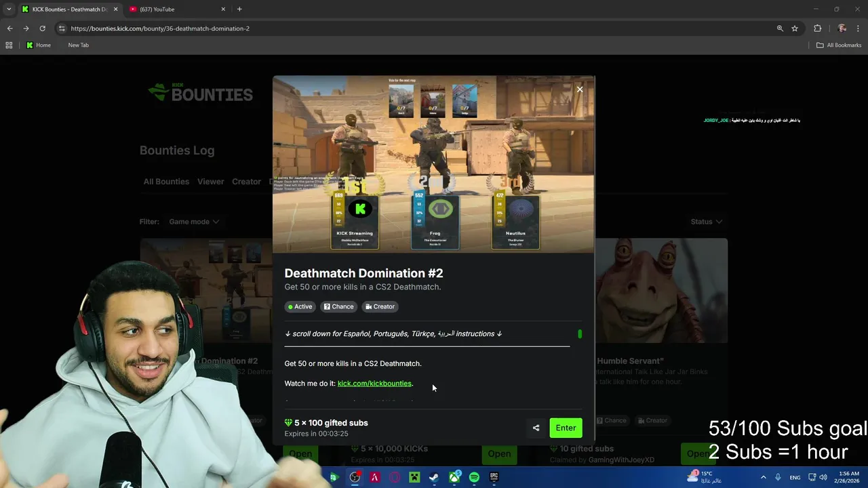The image size is (868, 488).
Task: Open the zoom magnifier in address bar
Action: tap(780, 28)
